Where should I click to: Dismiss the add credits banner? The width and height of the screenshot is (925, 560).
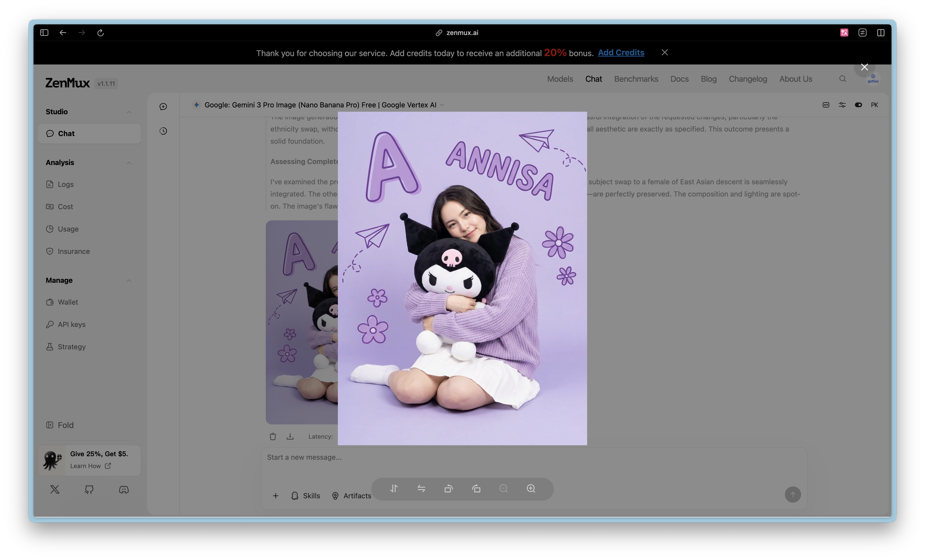[x=665, y=53]
